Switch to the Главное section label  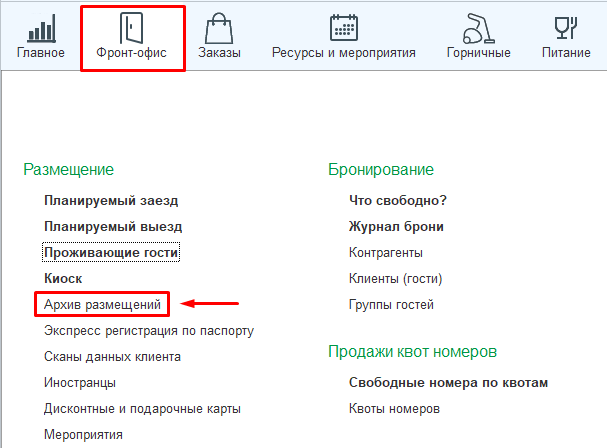tap(41, 53)
